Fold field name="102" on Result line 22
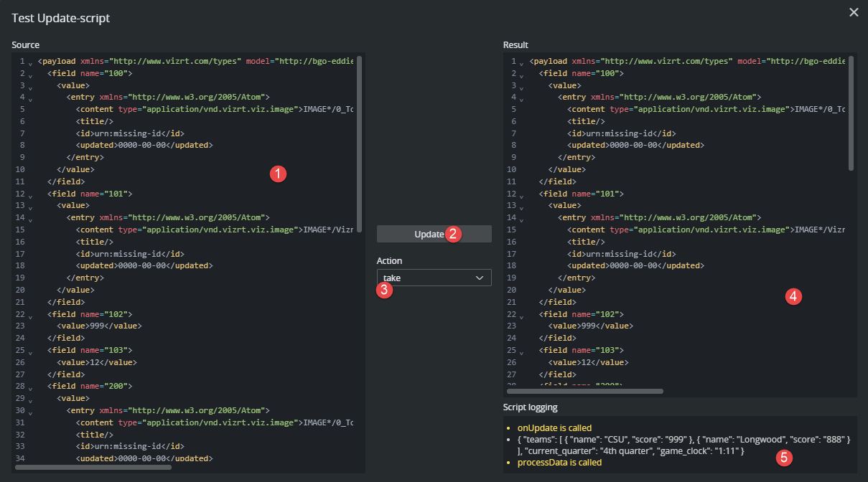868x482 pixels. pos(521,316)
